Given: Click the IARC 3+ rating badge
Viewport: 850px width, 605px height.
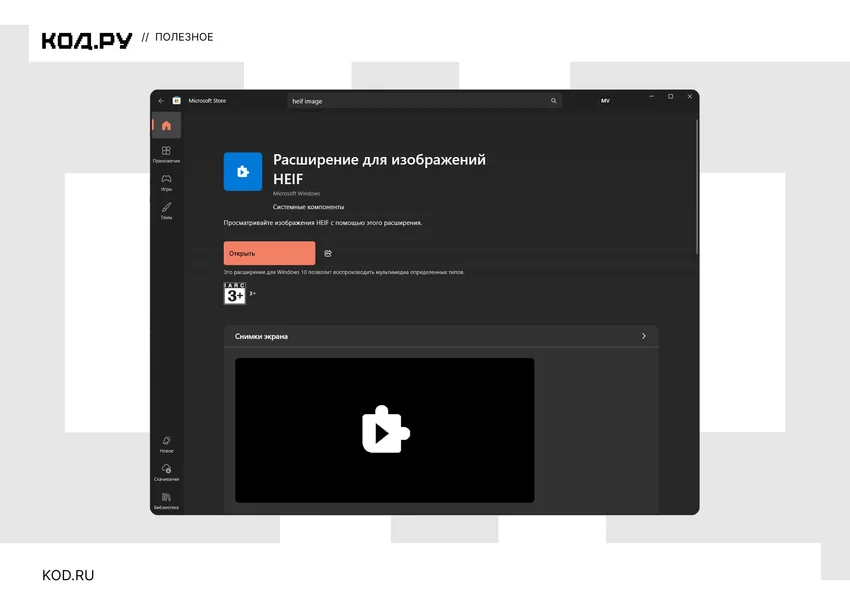Looking at the screenshot, I should [x=235, y=293].
